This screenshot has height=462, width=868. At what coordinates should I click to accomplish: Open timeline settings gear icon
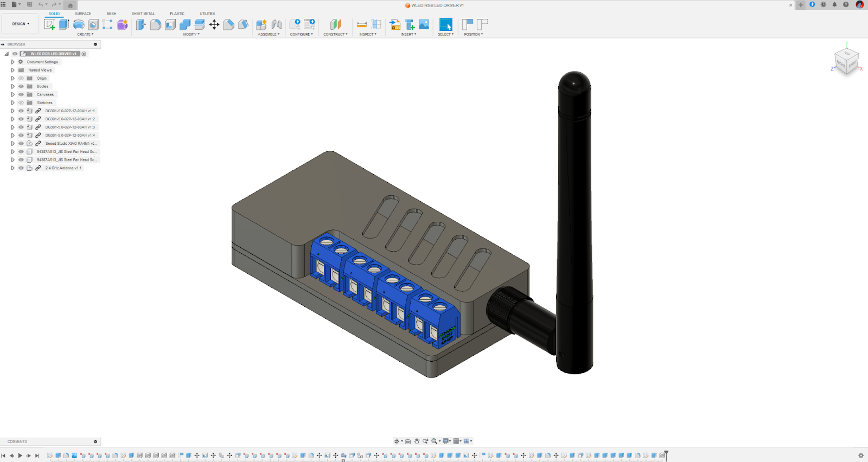point(860,455)
